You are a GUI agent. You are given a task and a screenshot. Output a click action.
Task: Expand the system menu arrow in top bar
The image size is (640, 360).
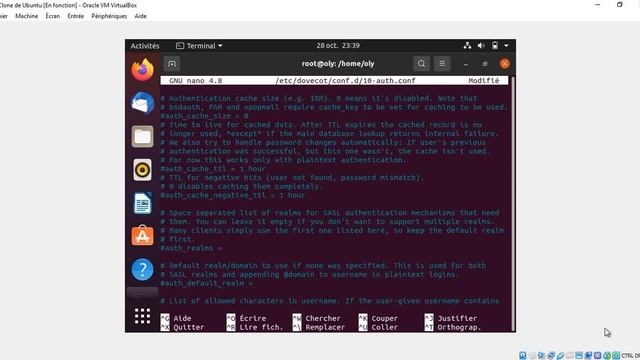[x=506, y=46]
